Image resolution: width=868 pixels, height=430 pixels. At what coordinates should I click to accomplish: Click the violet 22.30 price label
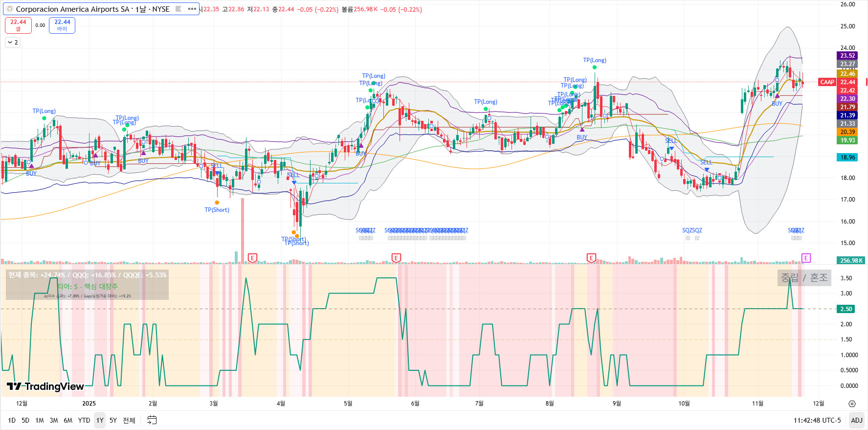click(847, 99)
